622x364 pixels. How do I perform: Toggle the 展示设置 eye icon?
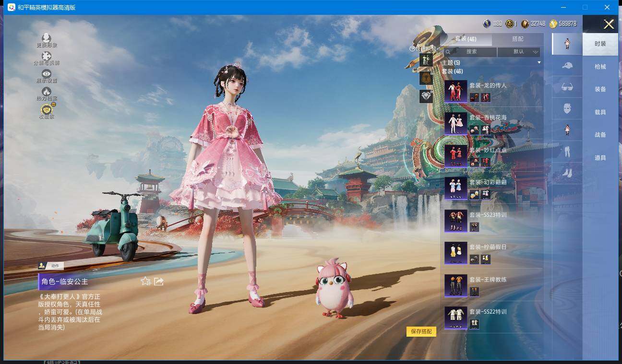click(x=47, y=74)
